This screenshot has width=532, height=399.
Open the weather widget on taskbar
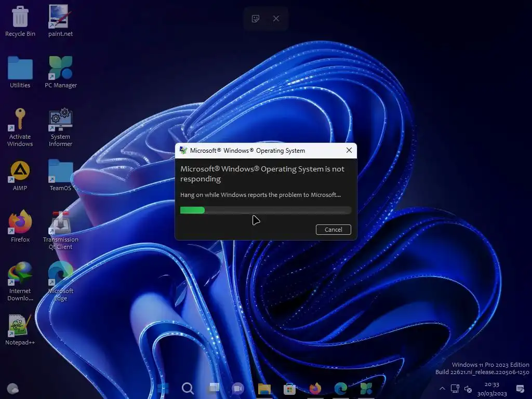(13, 388)
